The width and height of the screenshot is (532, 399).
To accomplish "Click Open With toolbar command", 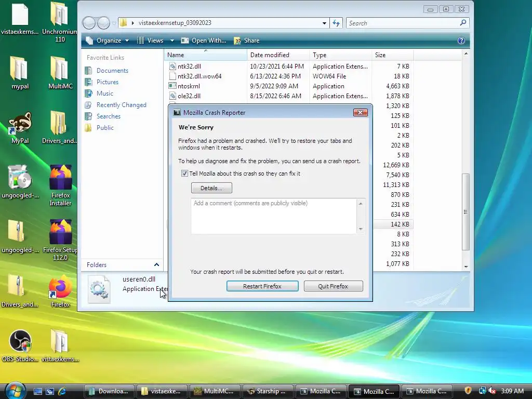I will point(203,41).
